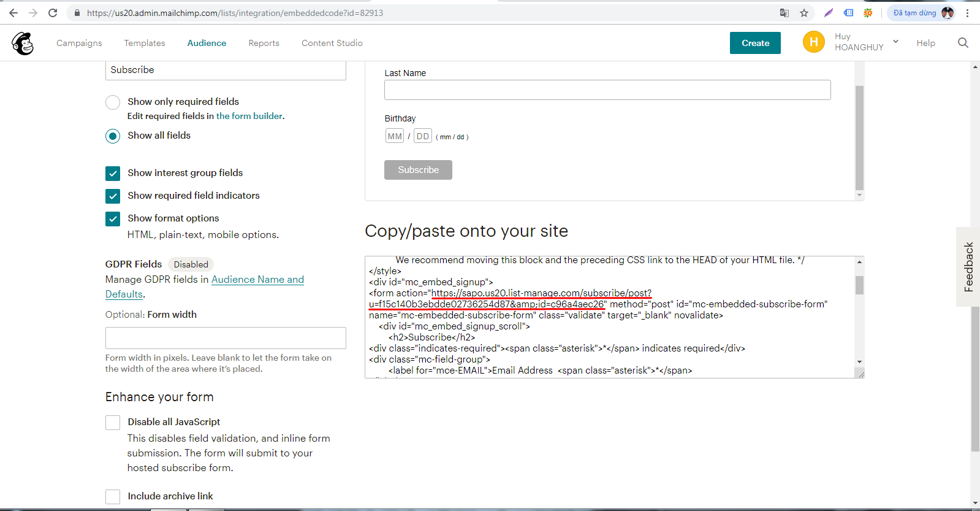Open the Campaigns menu
The height and width of the screenshot is (511, 980).
(79, 43)
